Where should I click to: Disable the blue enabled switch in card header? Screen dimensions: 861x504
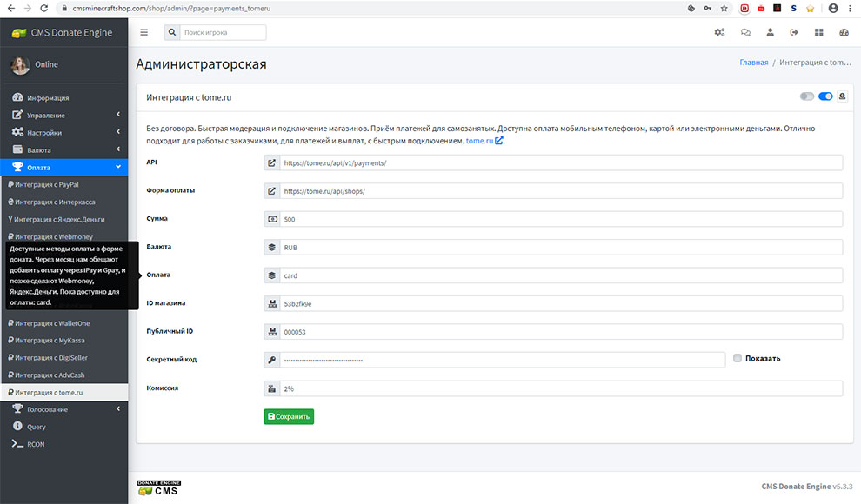(x=825, y=97)
